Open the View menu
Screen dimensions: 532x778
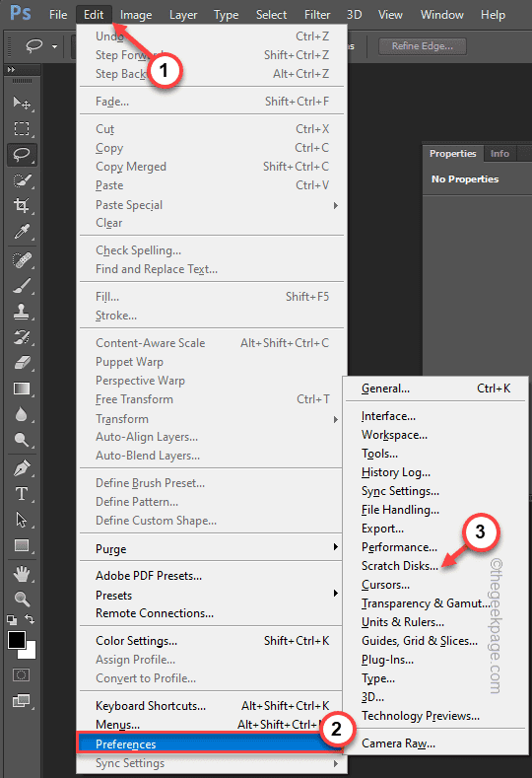pos(390,15)
